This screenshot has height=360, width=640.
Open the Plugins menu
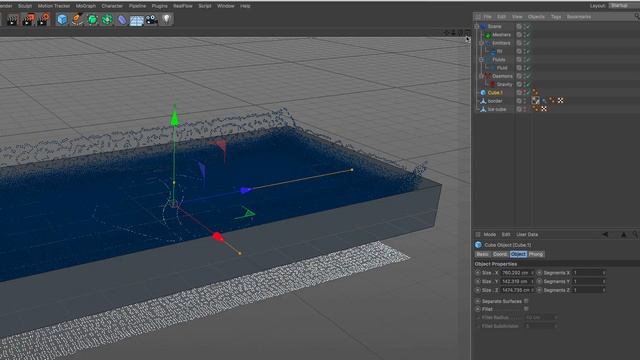click(x=159, y=6)
